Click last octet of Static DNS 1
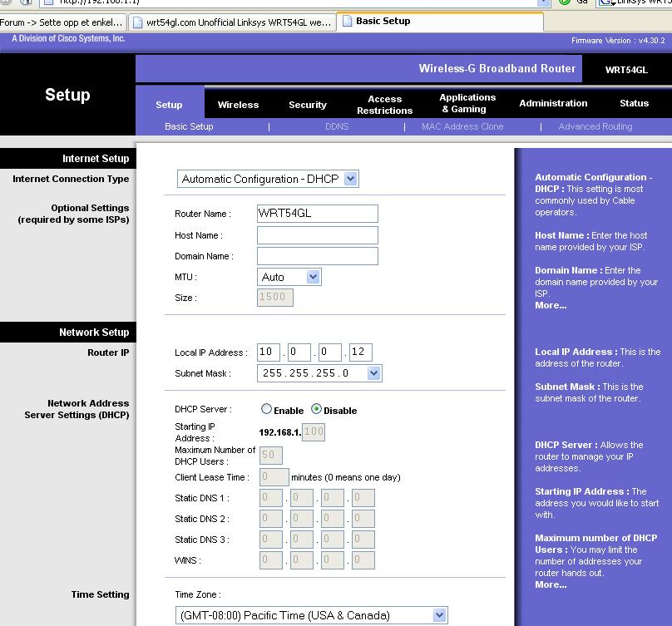The height and width of the screenshot is (626, 672). point(363,498)
